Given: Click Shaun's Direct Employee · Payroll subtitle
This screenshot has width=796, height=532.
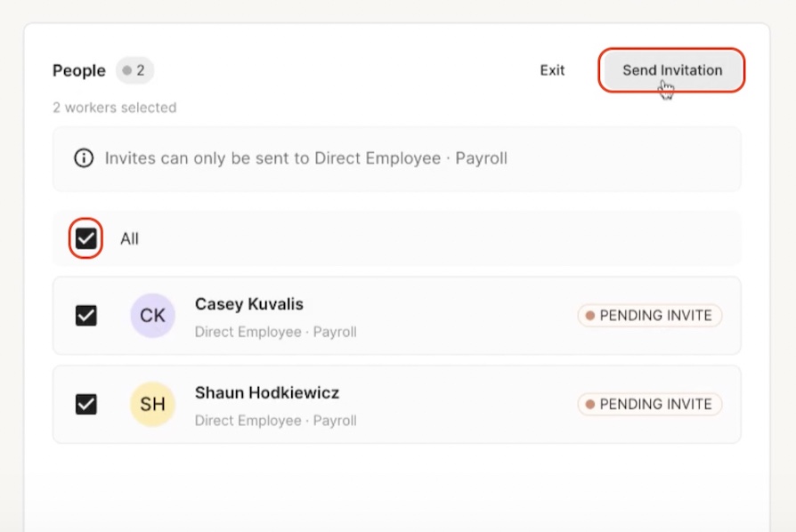Looking at the screenshot, I should [x=276, y=421].
